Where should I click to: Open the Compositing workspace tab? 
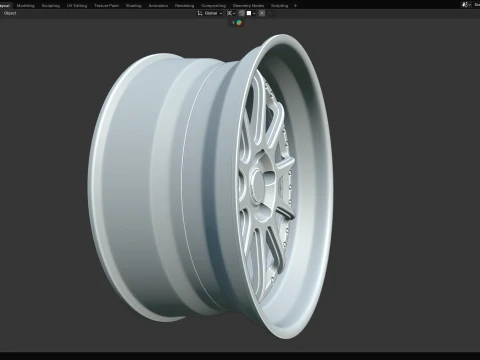pyautogui.click(x=213, y=6)
